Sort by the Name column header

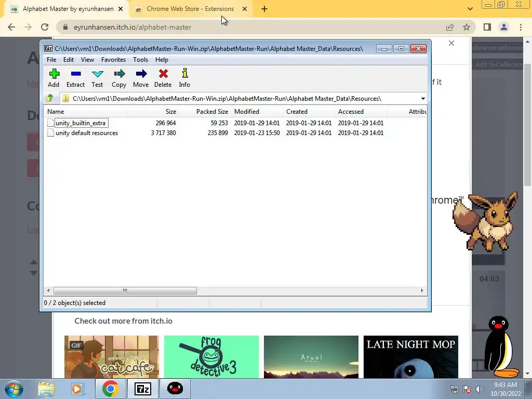(86, 112)
